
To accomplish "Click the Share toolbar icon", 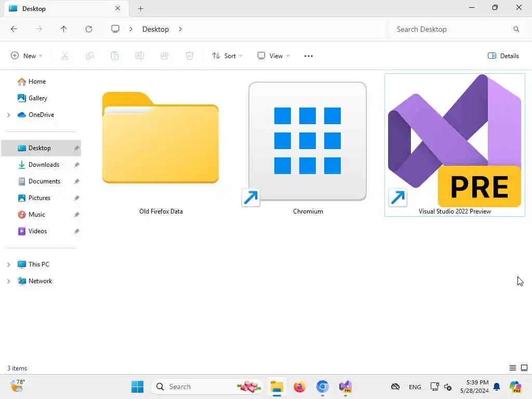I will [x=165, y=56].
